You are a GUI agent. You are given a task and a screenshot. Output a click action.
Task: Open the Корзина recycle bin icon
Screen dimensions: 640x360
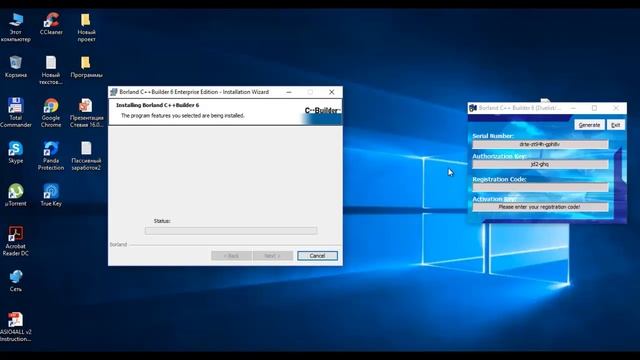click(16, 67)
